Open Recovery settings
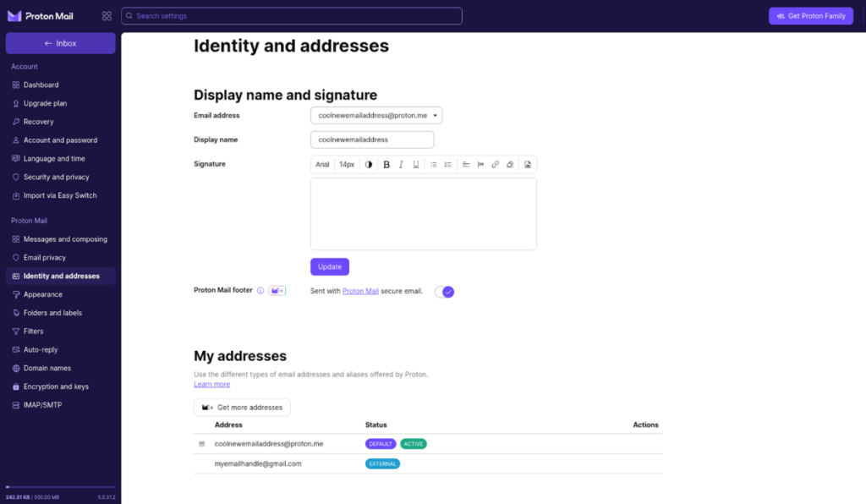This screenshot has width=866, height=504. coord(60,122)
